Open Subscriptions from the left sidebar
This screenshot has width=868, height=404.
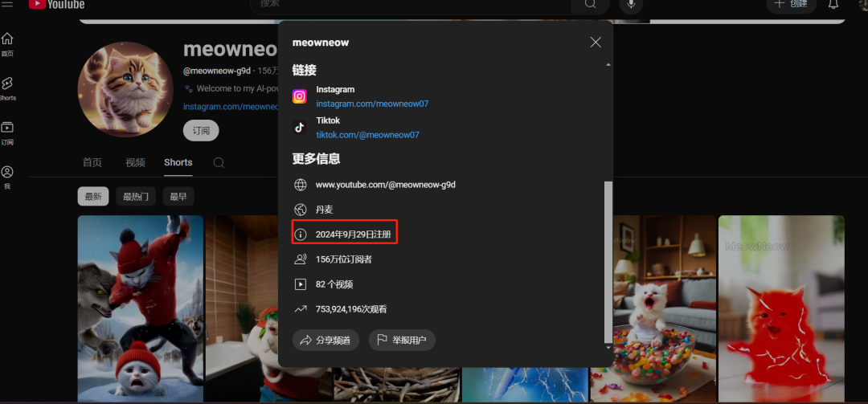[x=7, y=129]
